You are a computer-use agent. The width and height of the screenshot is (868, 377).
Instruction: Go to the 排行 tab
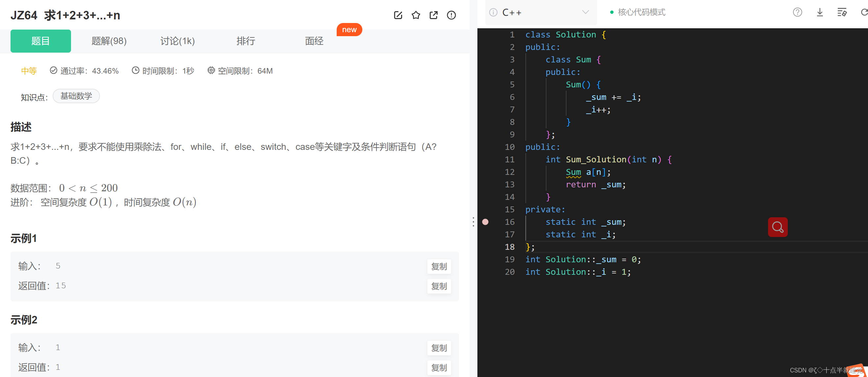point(246,41)
